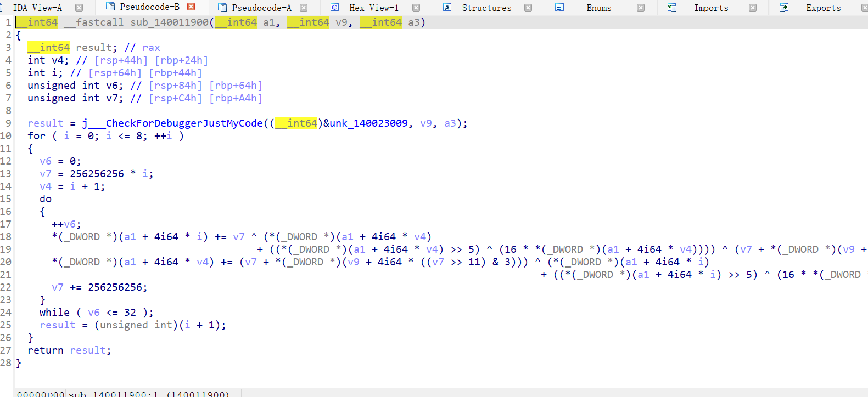This screenshot has width=868, height=397.
Task: Click the '// rax' comment
Action: coord(142,47)
